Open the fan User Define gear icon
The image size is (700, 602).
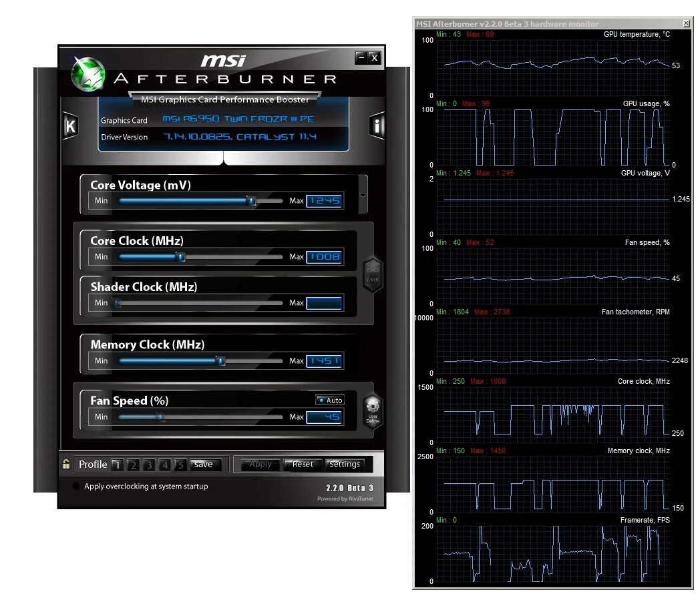pyautogui.click(x=373, y=411)
